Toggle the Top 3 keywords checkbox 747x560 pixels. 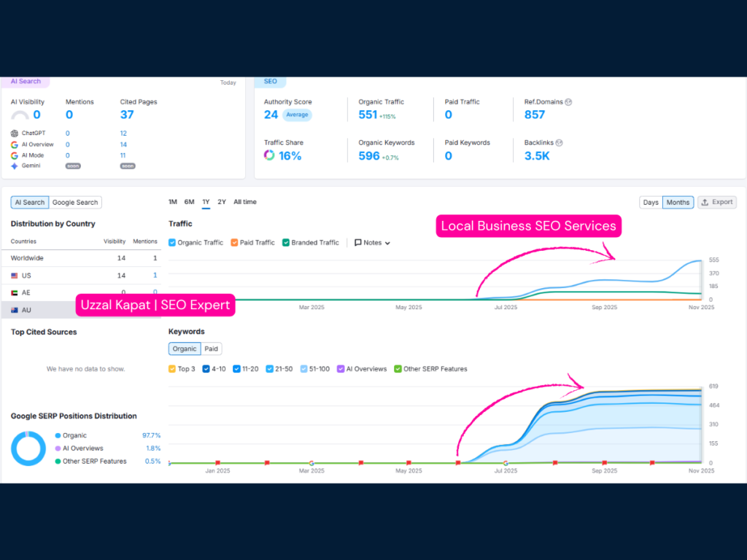click(x=172, y=369)
